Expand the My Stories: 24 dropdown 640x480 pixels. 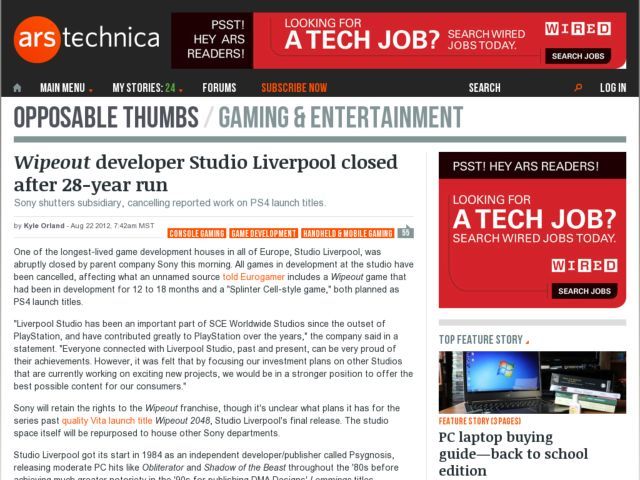(147, 88)
